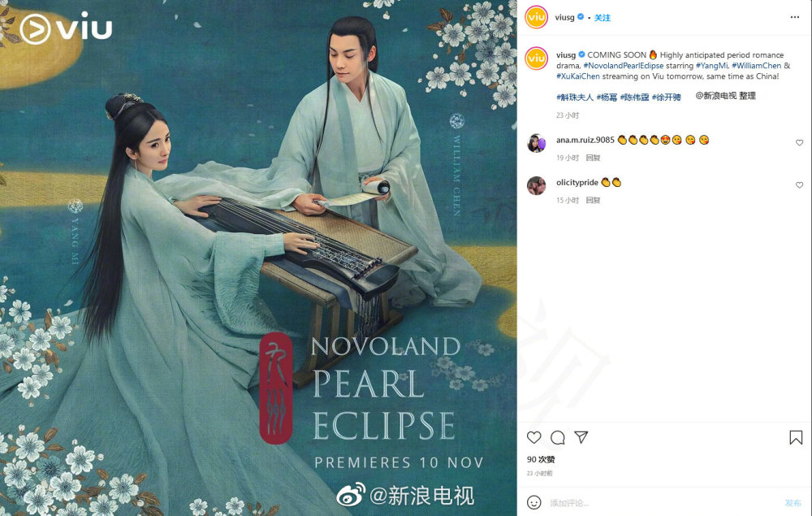Open olicitypride profile picture
Image resolution: width=812 pixels, height=516 pixels.
pos(537,185)
